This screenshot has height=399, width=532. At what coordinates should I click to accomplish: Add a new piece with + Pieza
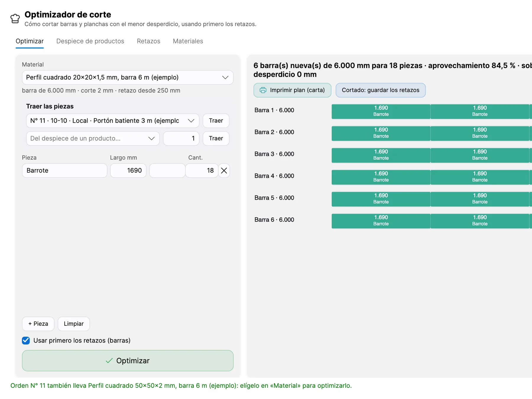(x=38, y=324)
